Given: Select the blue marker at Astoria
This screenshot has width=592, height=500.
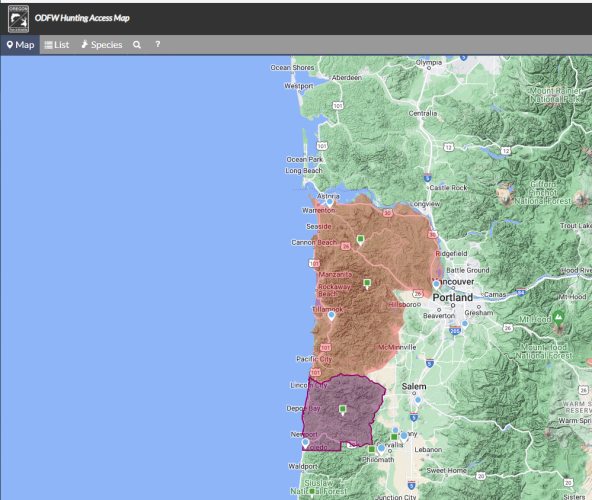Looking at the screenshot, I should [x=330, y=203].
